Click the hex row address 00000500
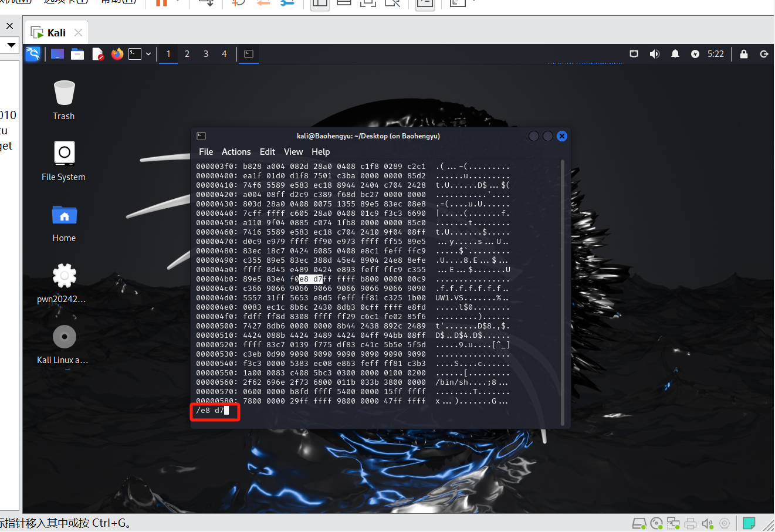The image size is (775, 532). 217,326
